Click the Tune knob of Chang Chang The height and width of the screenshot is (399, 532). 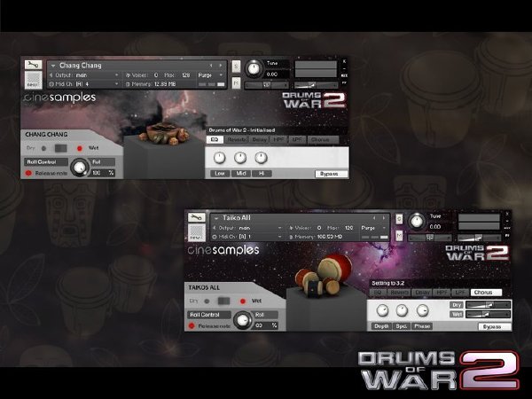[x=254, y=68]
